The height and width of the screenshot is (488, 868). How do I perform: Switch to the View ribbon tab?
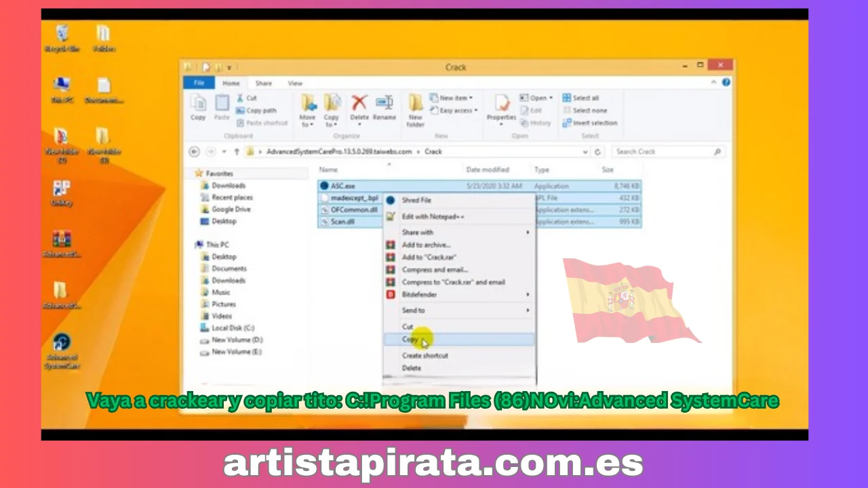point(295,83)
